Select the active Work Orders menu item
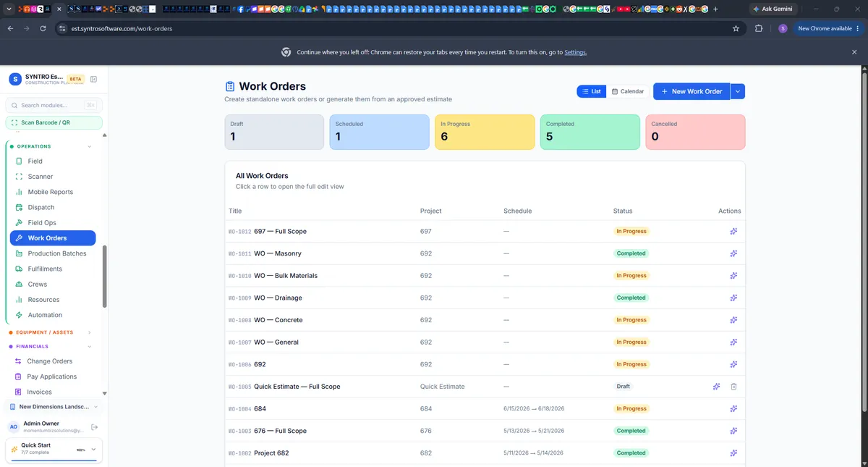 53,238
